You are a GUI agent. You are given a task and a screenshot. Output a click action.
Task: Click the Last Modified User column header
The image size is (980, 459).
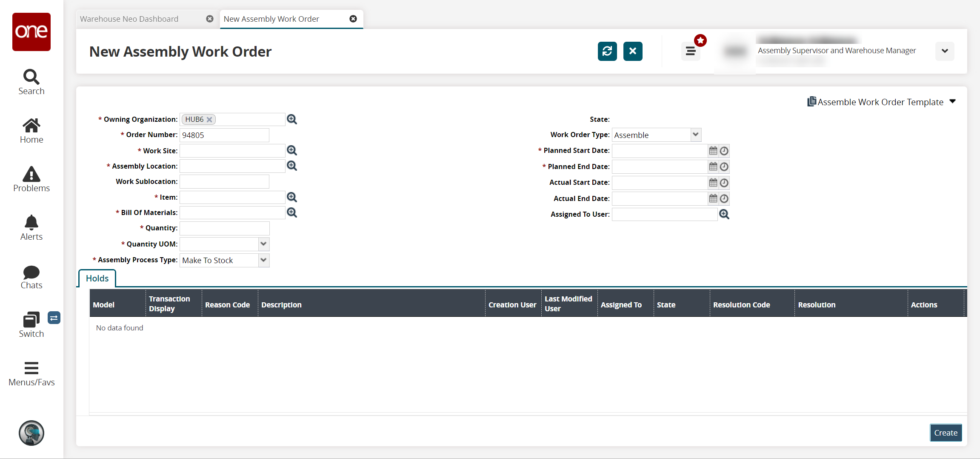[569, 303]
